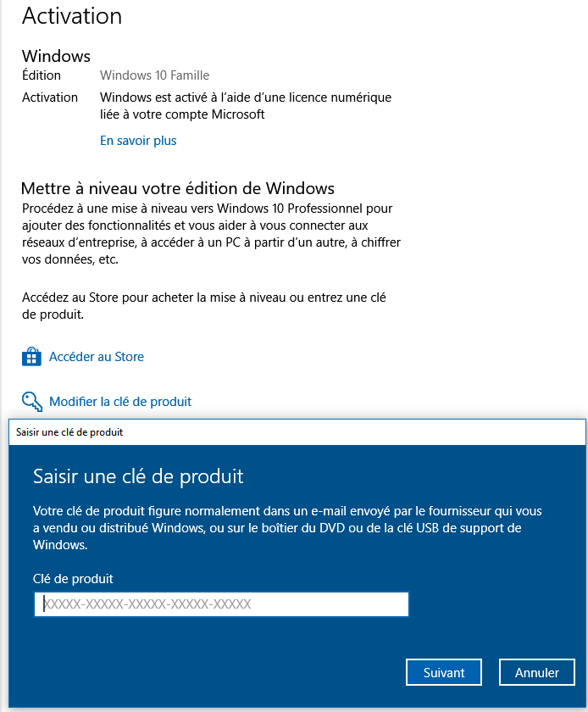Click the Édition label
The width and height of the screenshot is (588, 712).
[x=42, y=75]
